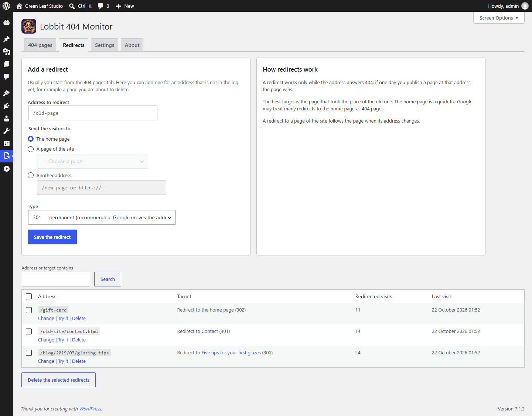Image resolution: width=532 pixels, height=416 pixels.
Task: Open the 'Choose a page' dropdown
Action: point(92,161)
